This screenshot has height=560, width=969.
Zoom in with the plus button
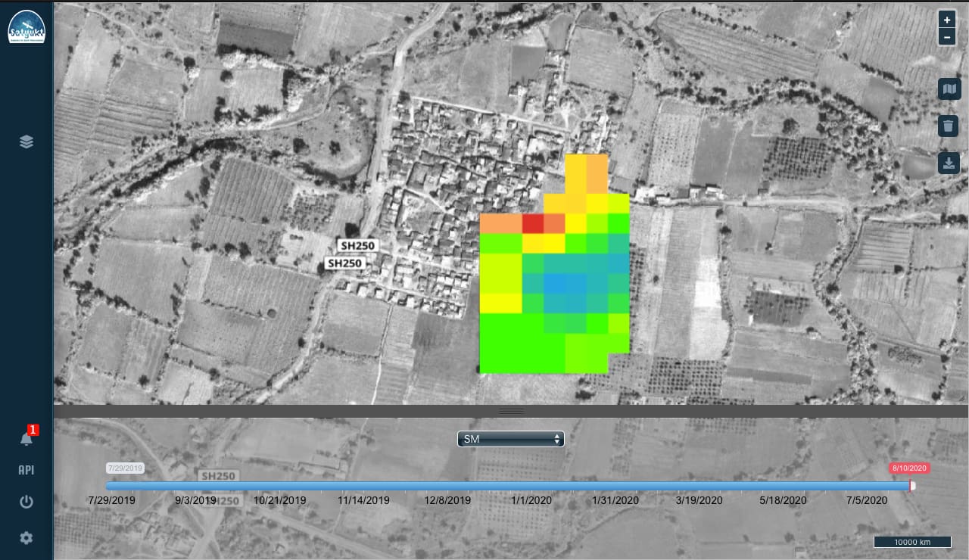pyautogui.click(x=947, y=20)
